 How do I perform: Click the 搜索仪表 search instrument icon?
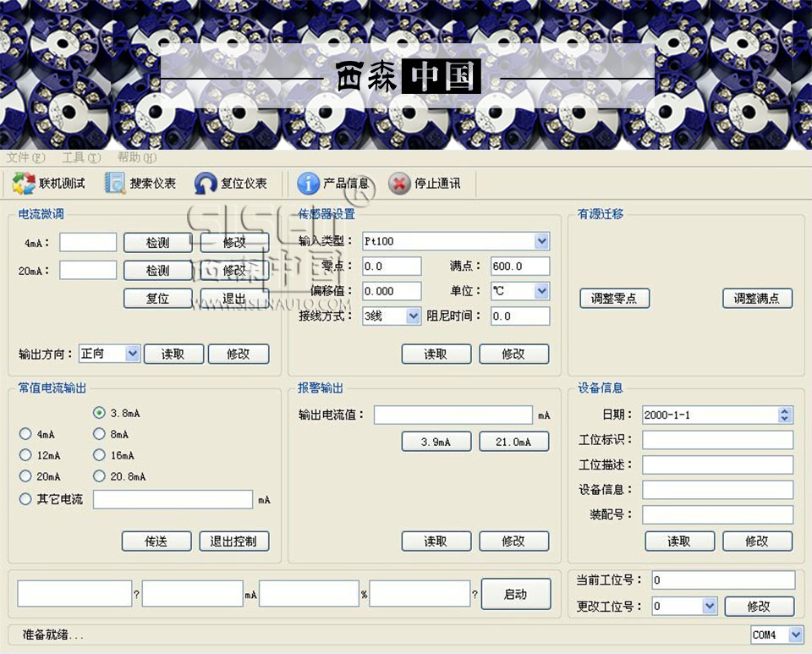114,184
